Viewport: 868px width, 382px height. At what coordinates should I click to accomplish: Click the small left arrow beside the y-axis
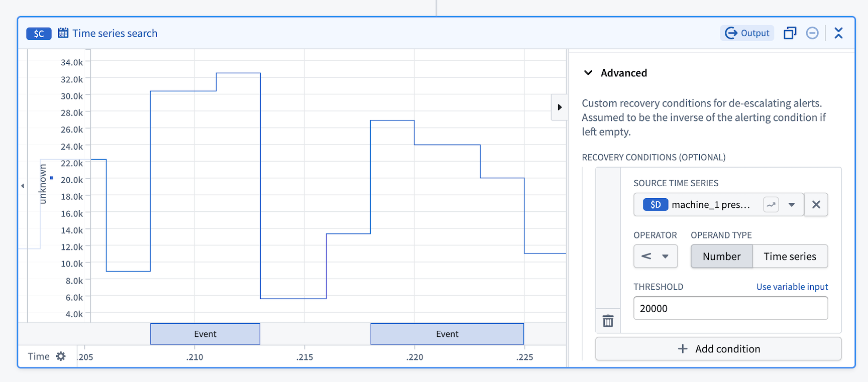(23, 186)
